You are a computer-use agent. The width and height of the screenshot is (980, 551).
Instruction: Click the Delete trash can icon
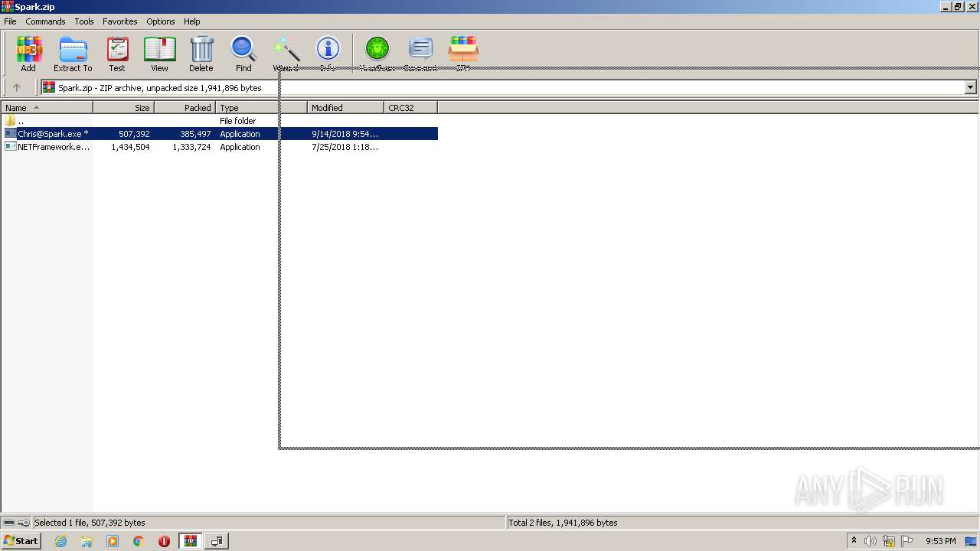pyautogui.click(x=201, y=50)
